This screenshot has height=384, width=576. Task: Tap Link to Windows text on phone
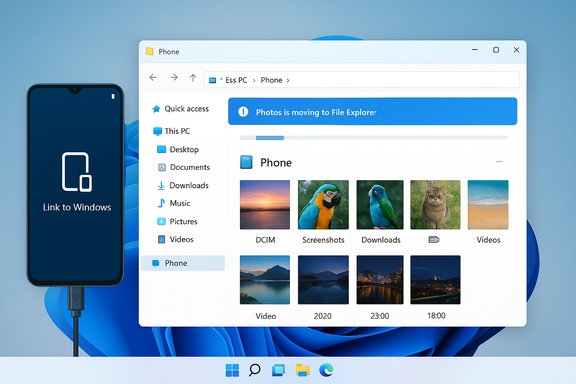point(77,207)
